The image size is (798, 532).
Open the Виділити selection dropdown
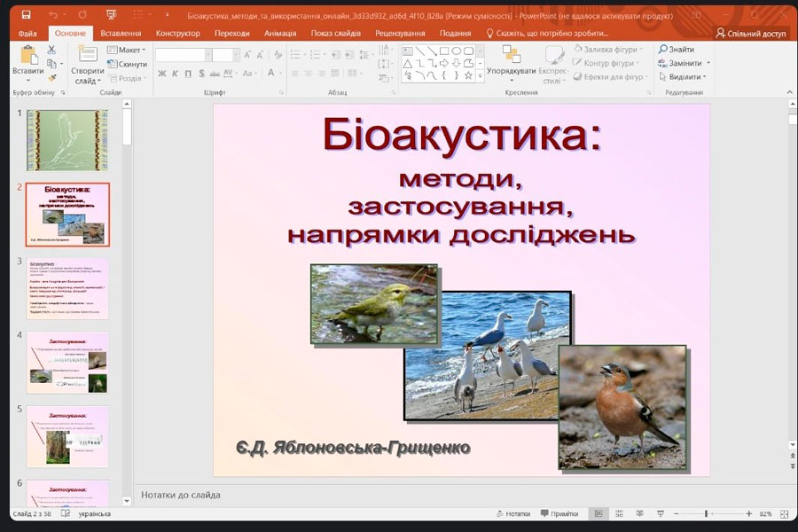coord(684,77)
